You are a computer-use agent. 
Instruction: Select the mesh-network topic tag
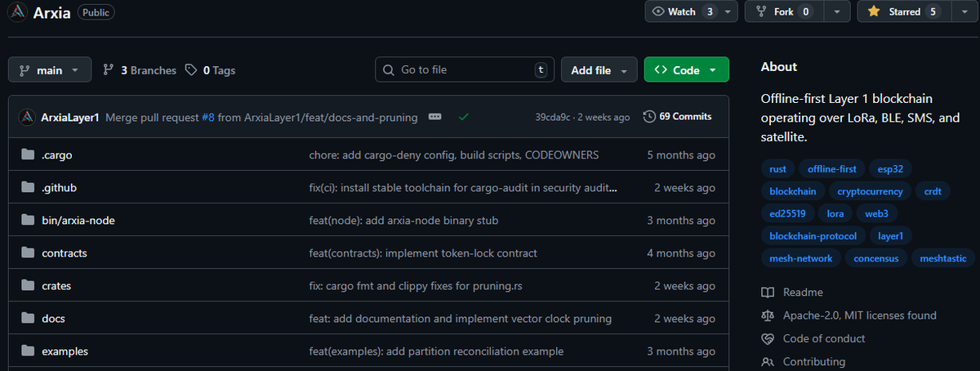801,258
